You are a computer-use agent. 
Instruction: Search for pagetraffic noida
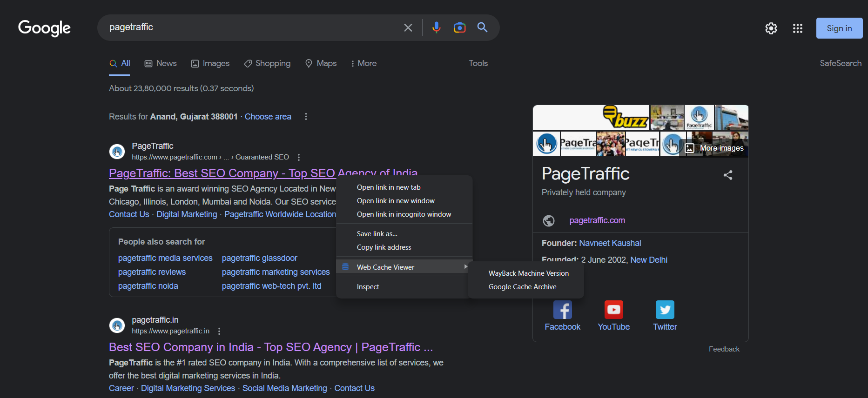[148, 286]
